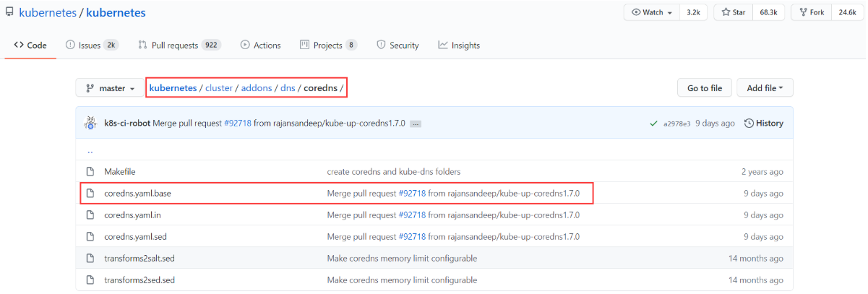Open the transforms2sed.sed file
Viewport: 868px width, 294px height.
pyautogui.click(x=139, y=280)
